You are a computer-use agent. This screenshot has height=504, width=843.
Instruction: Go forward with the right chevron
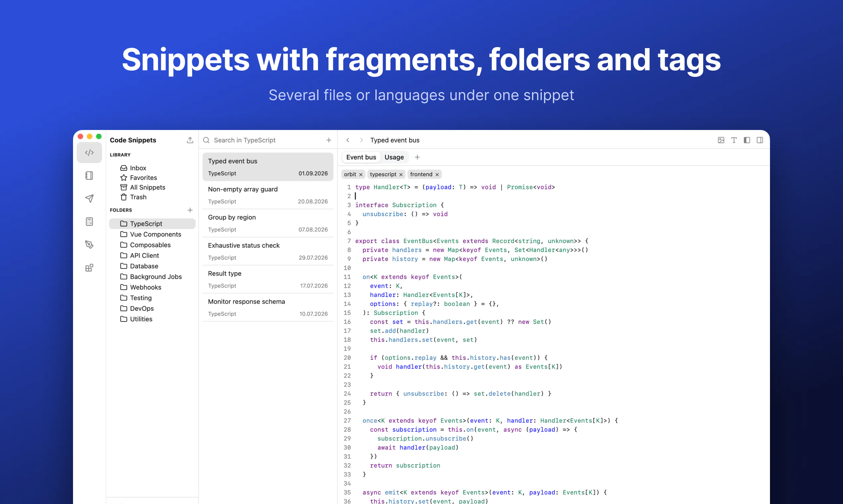pos(361,140)
